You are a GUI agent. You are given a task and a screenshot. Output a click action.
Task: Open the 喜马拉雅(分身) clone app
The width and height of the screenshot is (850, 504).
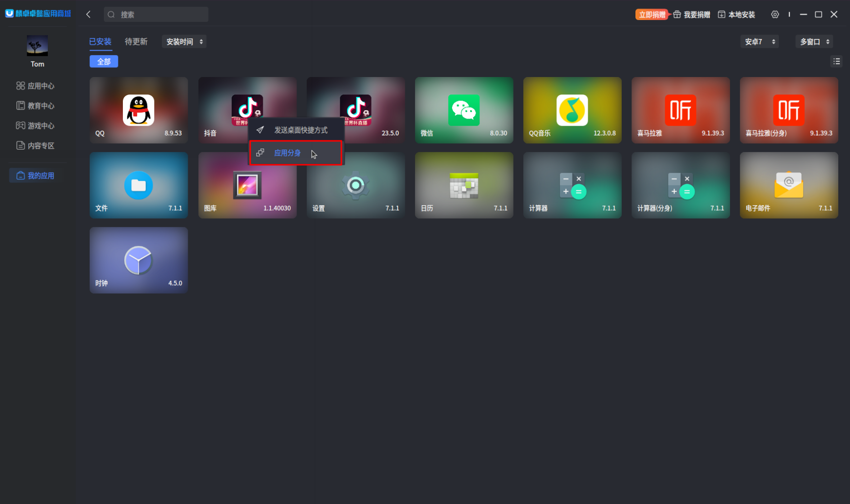(789, 110)
